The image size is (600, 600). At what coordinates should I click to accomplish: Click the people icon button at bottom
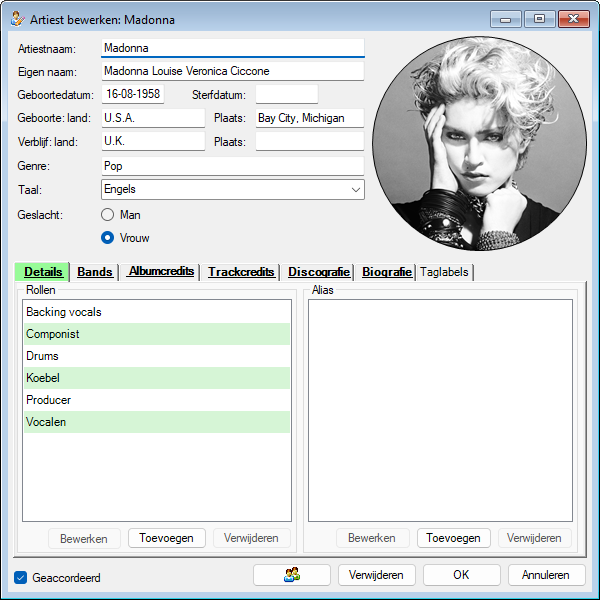pyautogui.click(x=292, y=575)
